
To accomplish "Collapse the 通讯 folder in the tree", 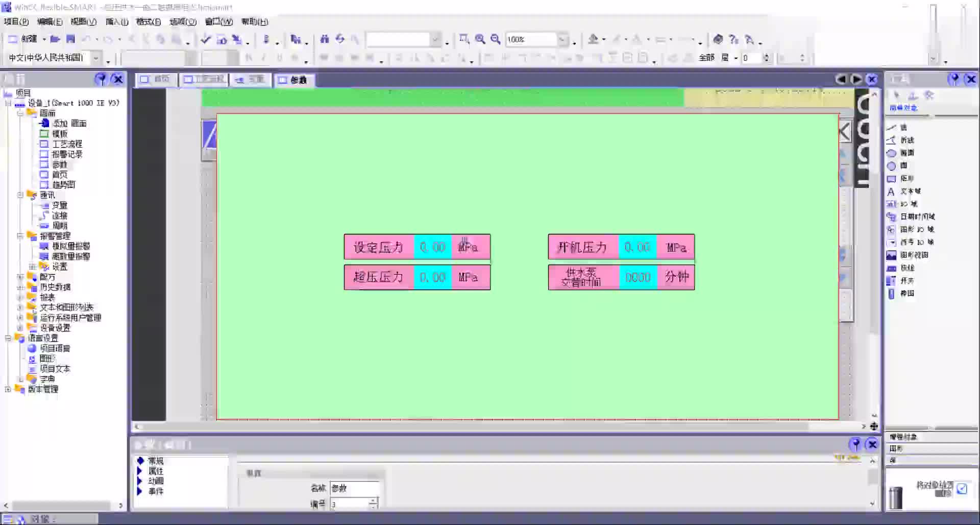I will point(20,195).
